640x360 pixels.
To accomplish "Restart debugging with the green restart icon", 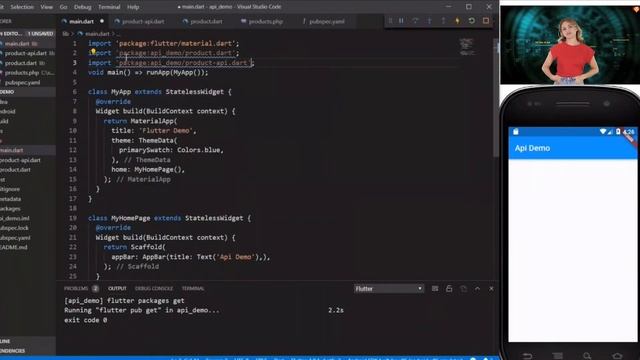I will point(471,20).
